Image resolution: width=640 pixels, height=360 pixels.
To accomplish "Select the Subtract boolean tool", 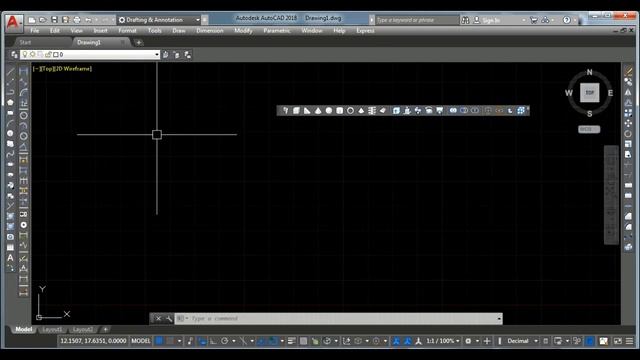I will (464, 111).
